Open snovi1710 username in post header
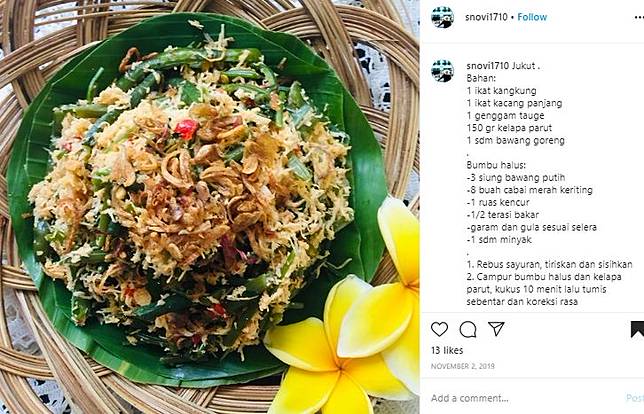Image resolution: width=644 pixels, height=414 pixels. 486,17
